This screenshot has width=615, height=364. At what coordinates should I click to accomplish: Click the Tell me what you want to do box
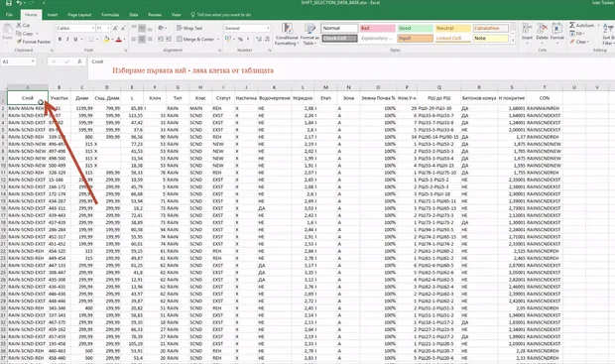coord(221,15)
